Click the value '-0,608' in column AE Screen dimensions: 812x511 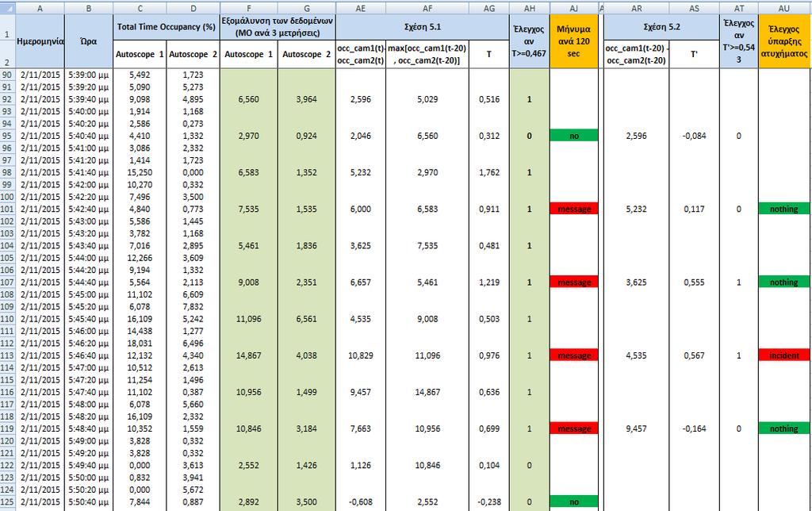[x=361, y=501]
